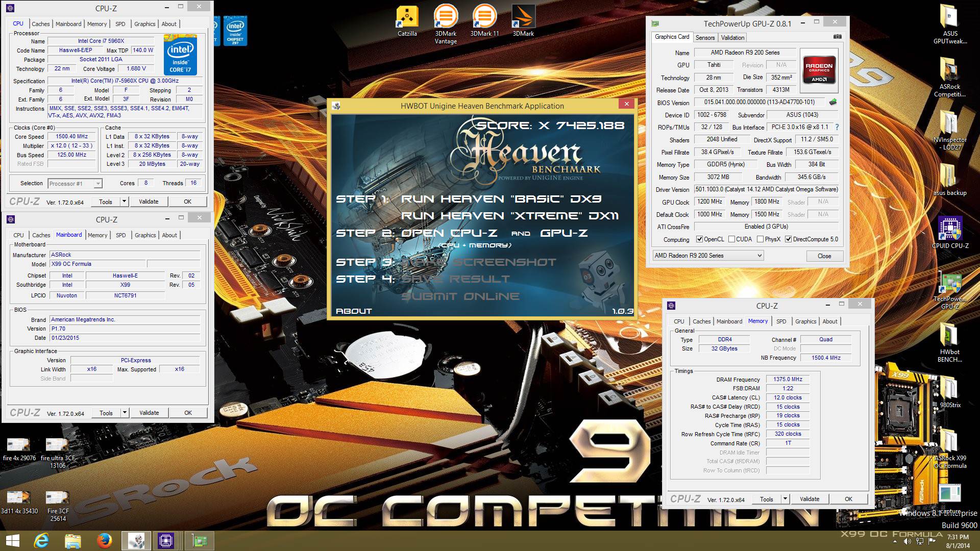Switch to Caches tab in top CPU-Z window
Screen dimensions: 980x551
pyautogui.click(x=41, y=24)
